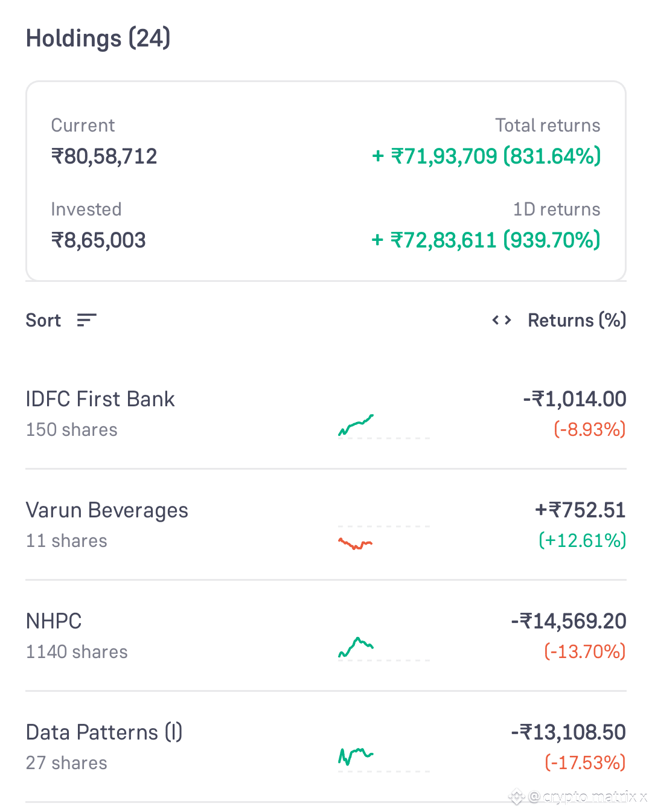
Task: Click the Sort label
Action: click(43, 320)
